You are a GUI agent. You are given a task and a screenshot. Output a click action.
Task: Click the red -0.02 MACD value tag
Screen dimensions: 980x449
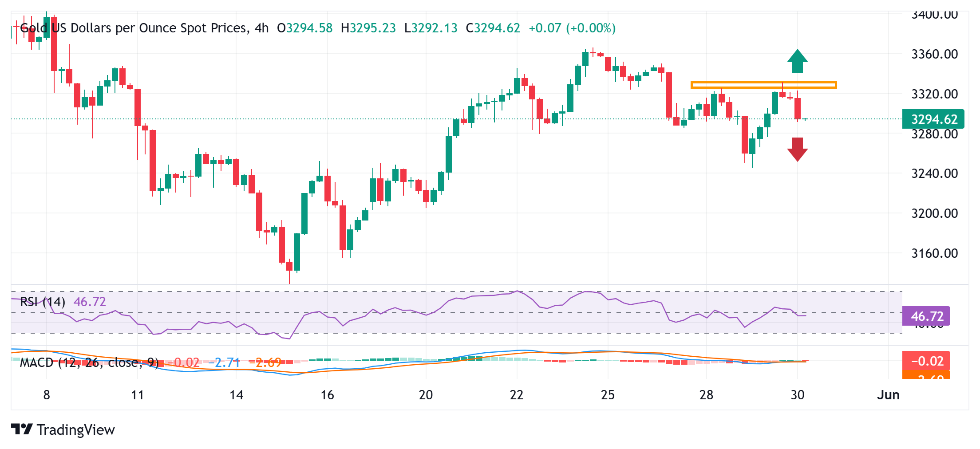point(926,361)
